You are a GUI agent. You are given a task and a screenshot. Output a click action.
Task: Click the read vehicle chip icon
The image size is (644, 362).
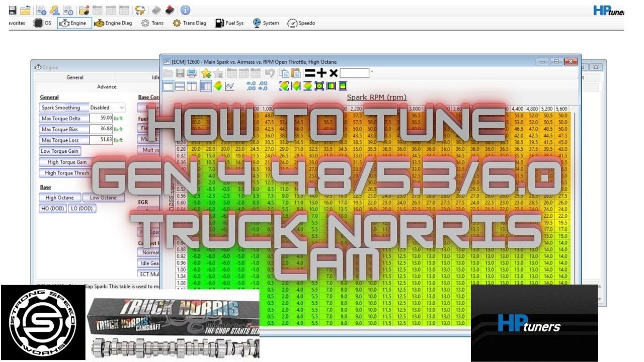point(157,10)
